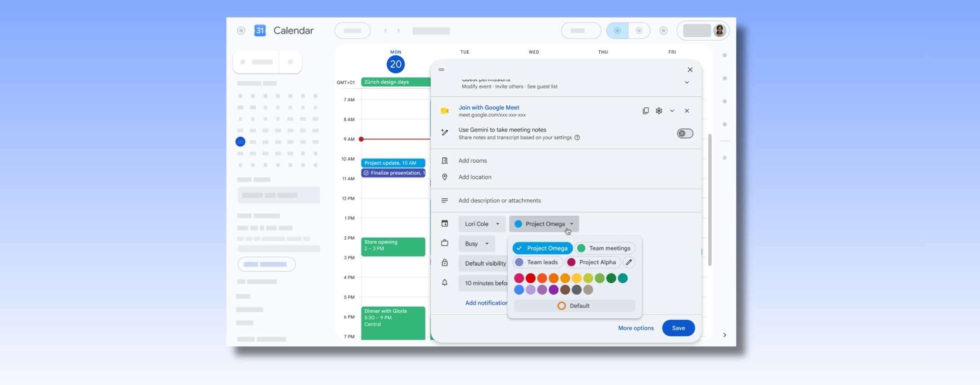Grab the dialog drag handle icon
Viewport: 980px width, 385px height.
[441, 69]
